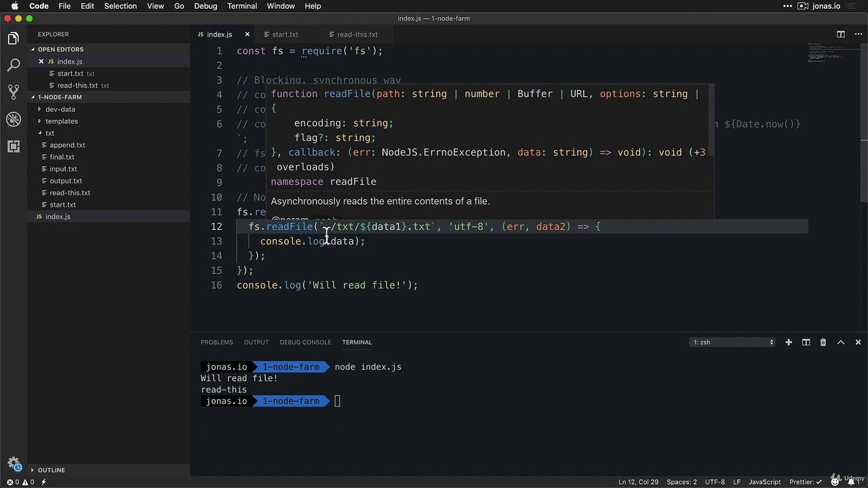Switch to the read-this.txt editor tab
Viewport: 868px width, 488px height.
pyautogui.click(x=357, y=34)
